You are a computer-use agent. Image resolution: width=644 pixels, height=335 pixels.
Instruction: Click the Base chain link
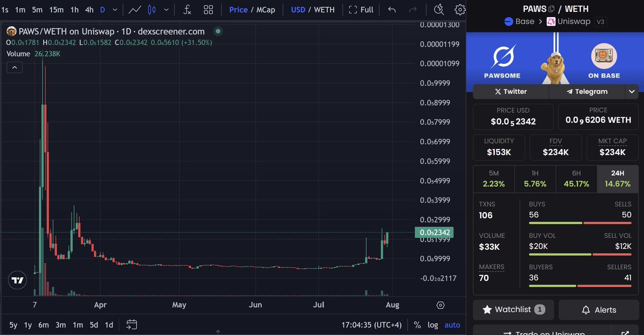(x=519, y=21)
